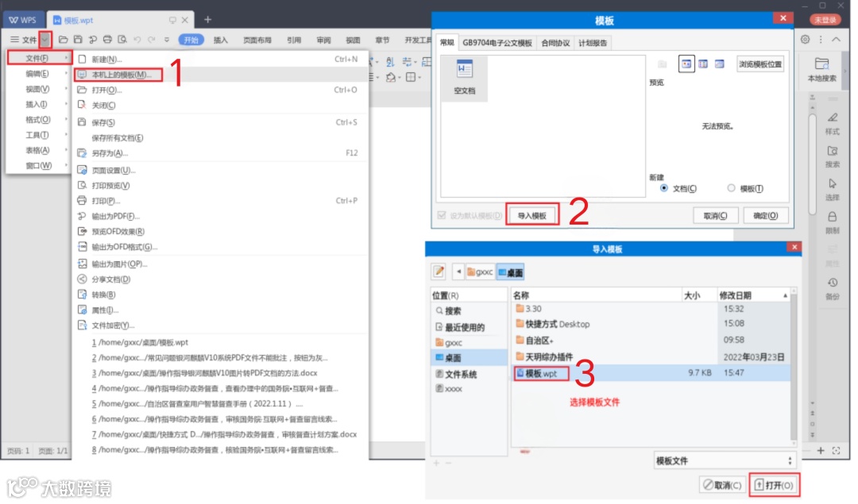Click 打开(O) in the import dialog
The width and height of the screenshot is (858, 504).
774,485
